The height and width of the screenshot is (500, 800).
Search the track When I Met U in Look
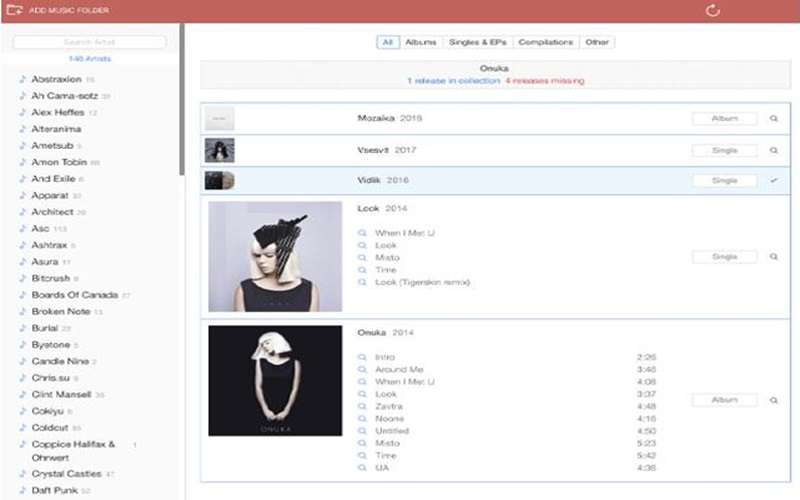click(x=362, y=233)
